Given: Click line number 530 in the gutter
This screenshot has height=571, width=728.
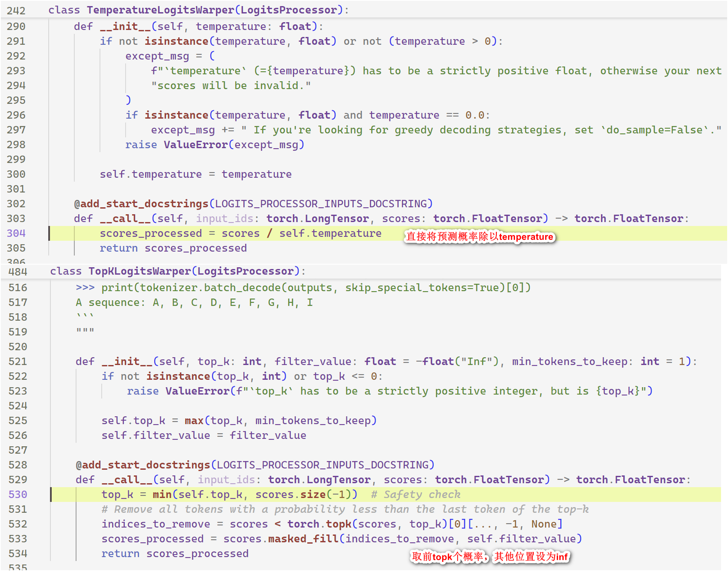Looking at the screenshot, I should click(18, 495).
